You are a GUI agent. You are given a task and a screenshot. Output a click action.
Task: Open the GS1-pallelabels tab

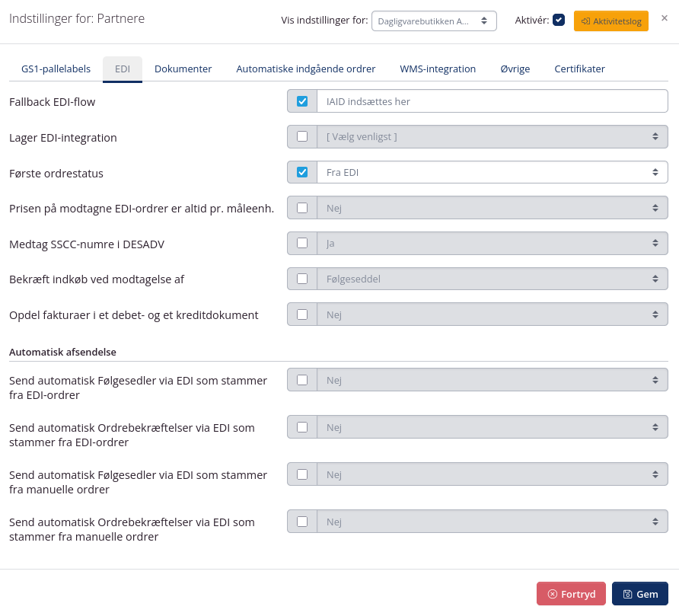tap(56, 69)
